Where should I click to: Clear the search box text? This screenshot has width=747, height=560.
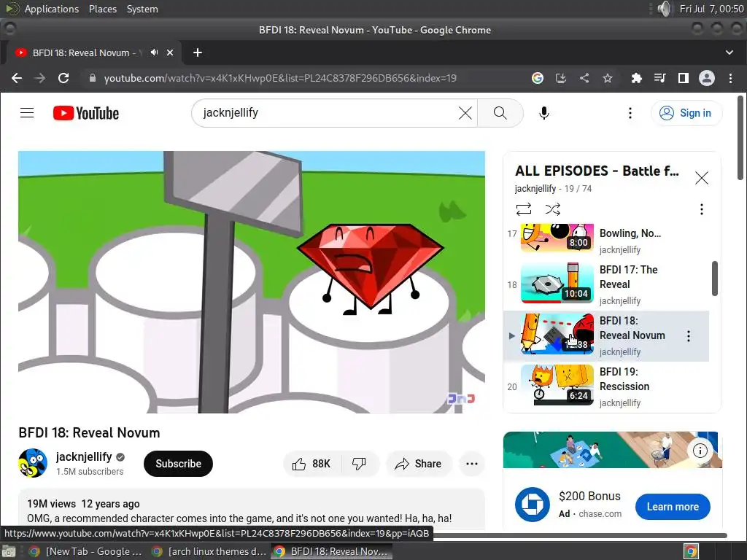click(465, 113)
